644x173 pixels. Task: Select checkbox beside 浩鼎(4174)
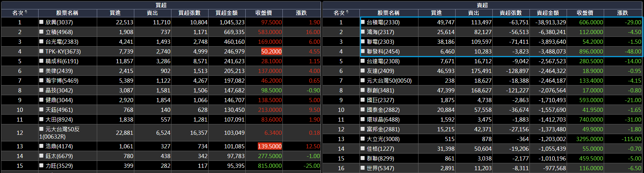[x=41, y=146]
